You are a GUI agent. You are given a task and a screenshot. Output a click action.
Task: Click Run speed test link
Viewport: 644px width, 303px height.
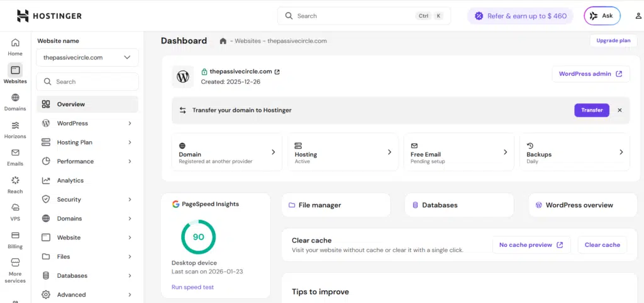click(192, 287)
